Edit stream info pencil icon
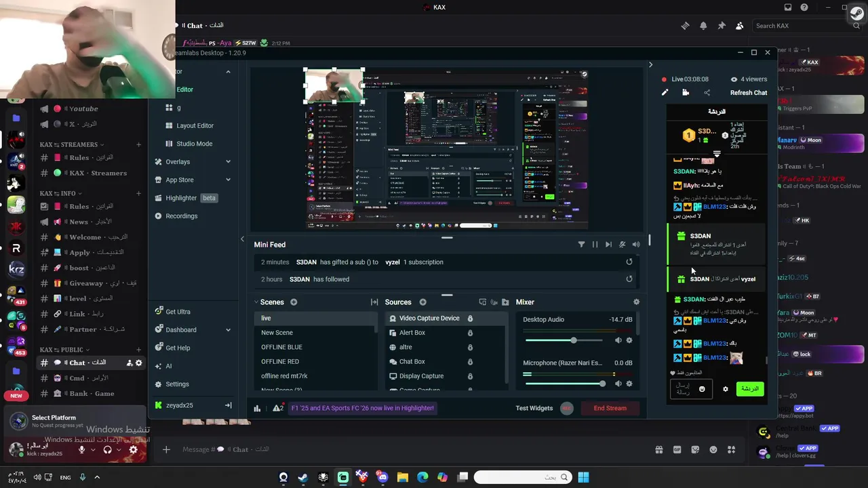The height and width of the screenshot is (488, 868). [665, 93]
